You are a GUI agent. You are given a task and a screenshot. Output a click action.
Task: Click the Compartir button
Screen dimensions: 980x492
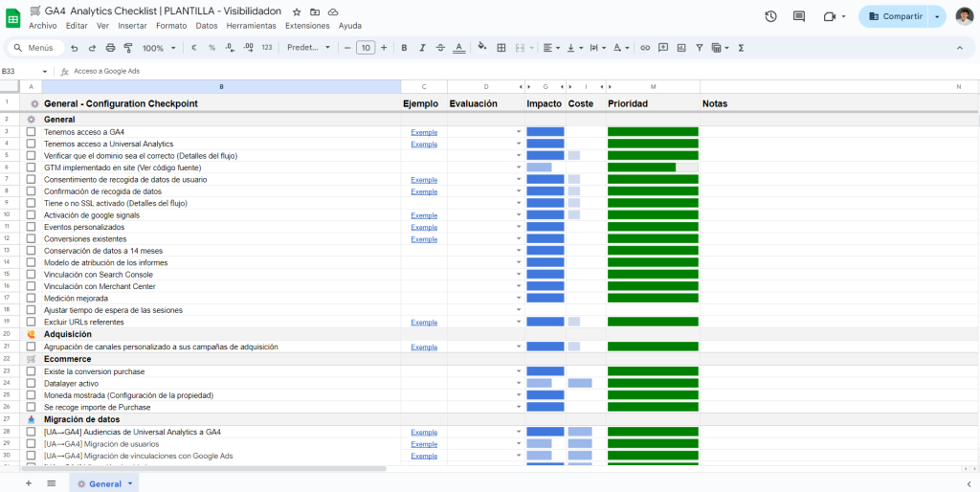pos(894,16)
